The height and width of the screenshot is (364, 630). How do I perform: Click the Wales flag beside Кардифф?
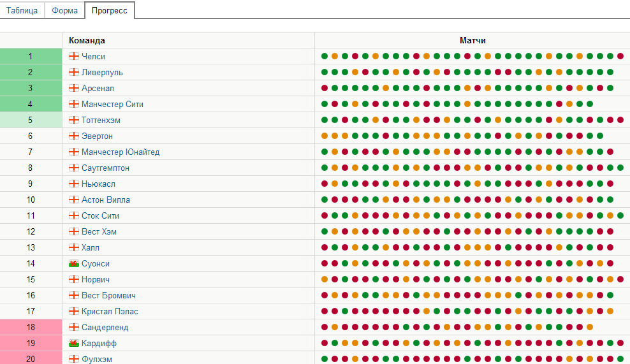pyautogui.click(x=74, y=343)
